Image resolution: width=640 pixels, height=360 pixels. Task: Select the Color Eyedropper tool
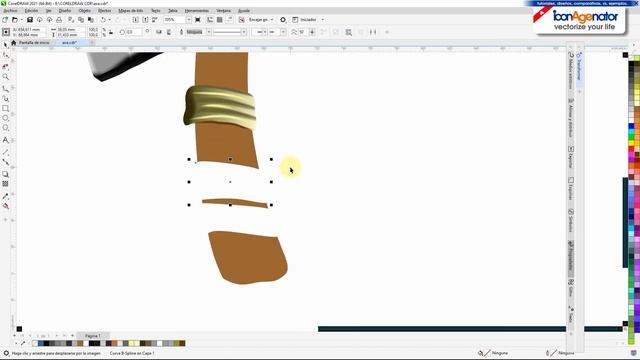(5, 196)
